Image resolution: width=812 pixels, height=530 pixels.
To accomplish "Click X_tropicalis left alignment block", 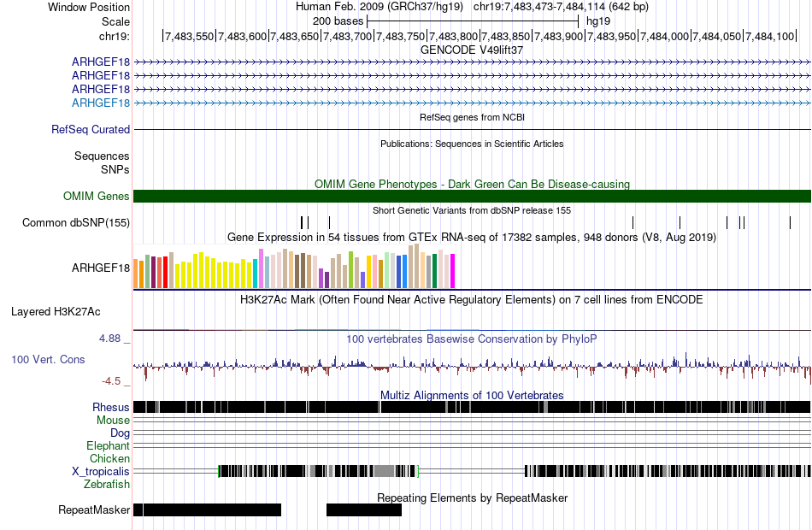I will pos(317,471).
